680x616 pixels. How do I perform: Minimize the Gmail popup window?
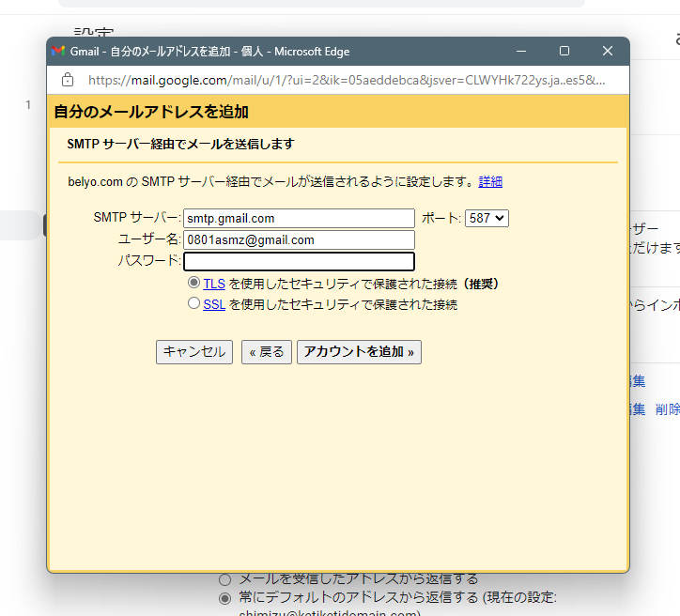(521, 51)
